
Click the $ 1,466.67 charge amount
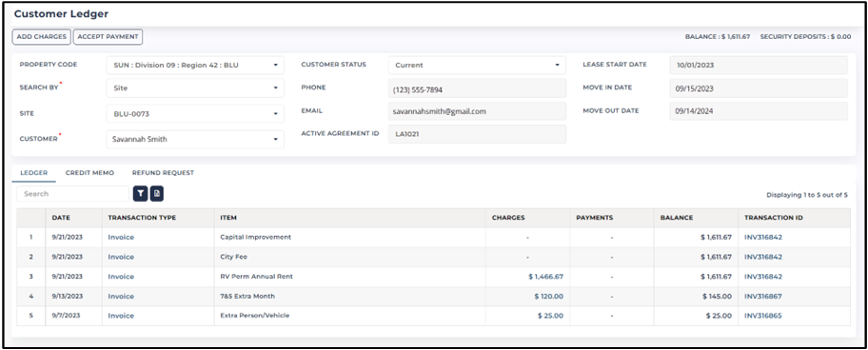click(x=545, y=277)
